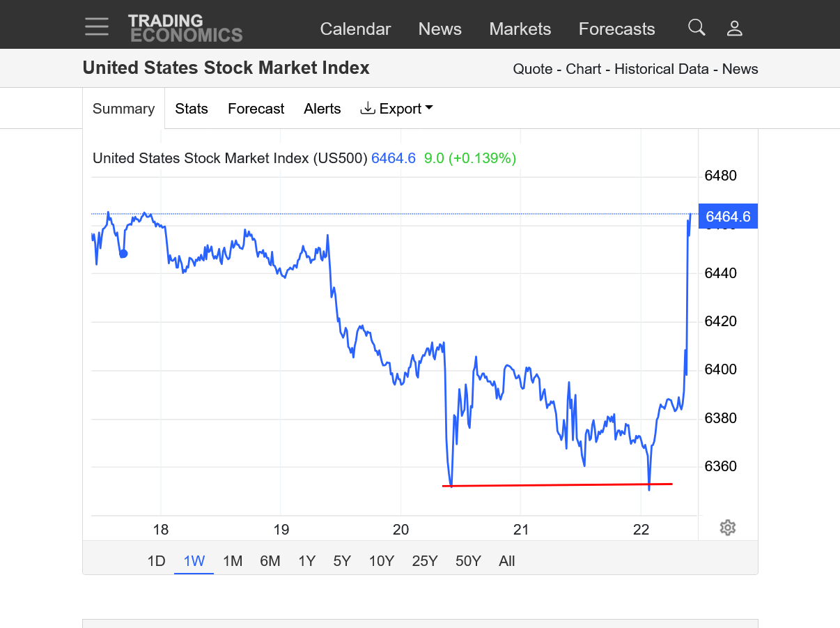Viewport: 840px width, 628px height.
Task: Select the 1D chart timeframe
Action: (156, 561)
